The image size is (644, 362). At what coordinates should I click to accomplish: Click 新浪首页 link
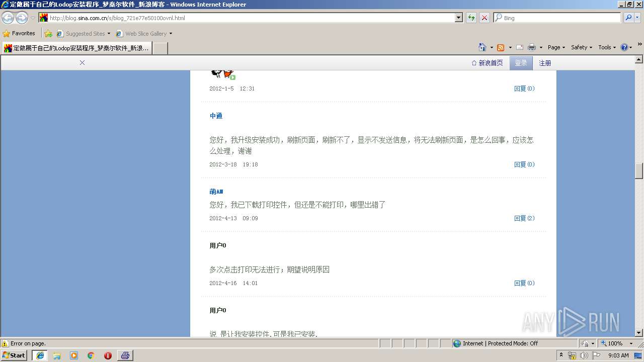(x=487, y=63)
